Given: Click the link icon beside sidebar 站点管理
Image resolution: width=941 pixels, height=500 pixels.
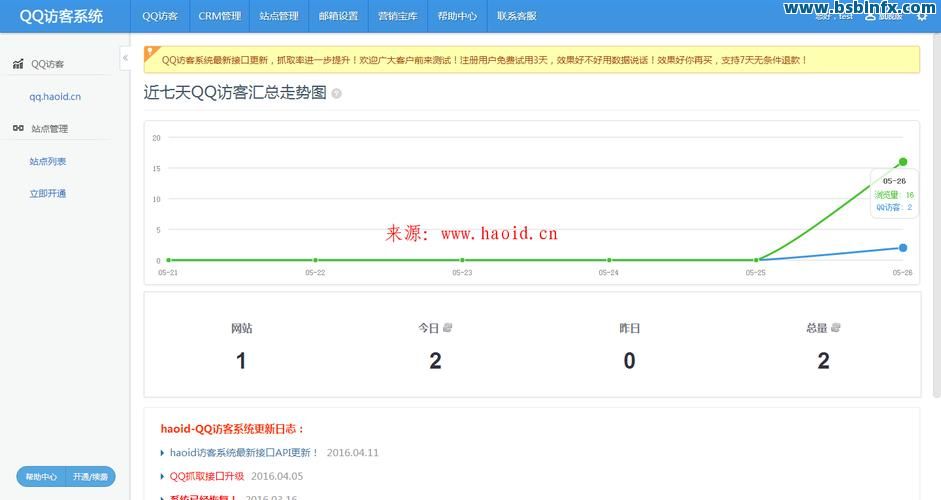Looking at the screenshot, I should tap(18, 128).
